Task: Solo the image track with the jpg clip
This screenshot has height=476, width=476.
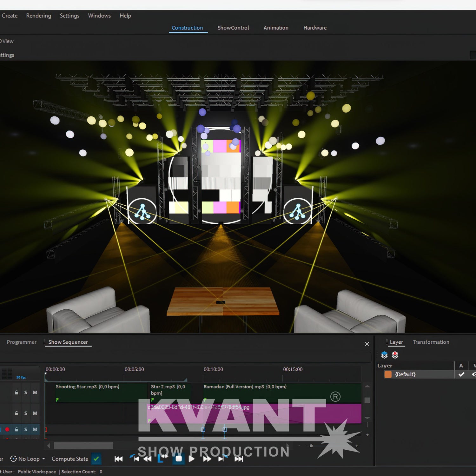Action: click(x=26, y=413)
